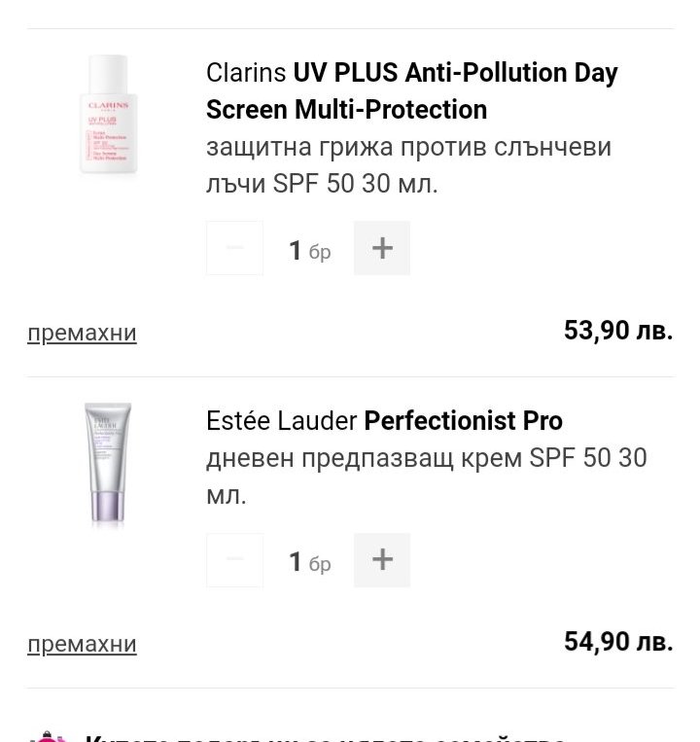This screenshot has height=742, width=700.
Task: Click the Clarins brand name
Action: click(x=246, y=73)
